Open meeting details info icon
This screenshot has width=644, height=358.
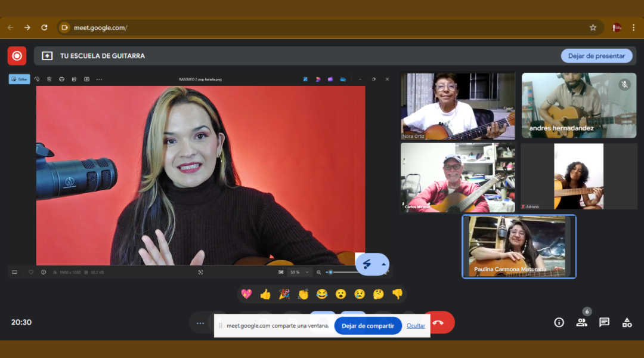pos(559,323)
